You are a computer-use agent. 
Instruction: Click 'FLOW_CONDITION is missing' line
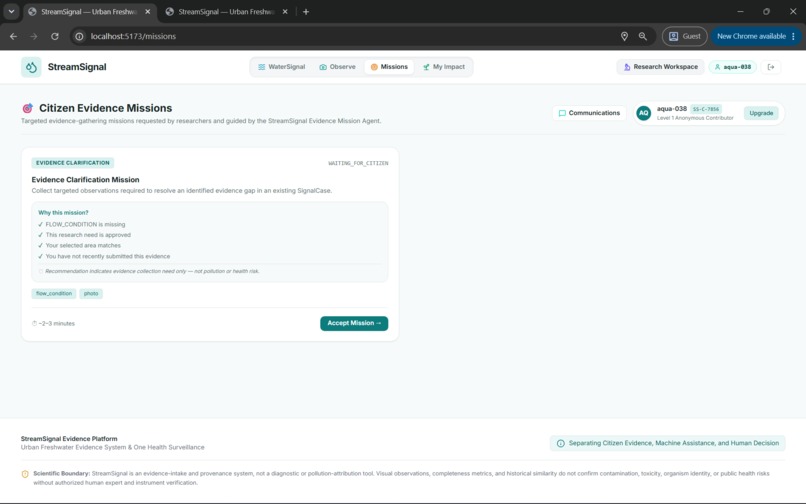(x=85, y=224)
